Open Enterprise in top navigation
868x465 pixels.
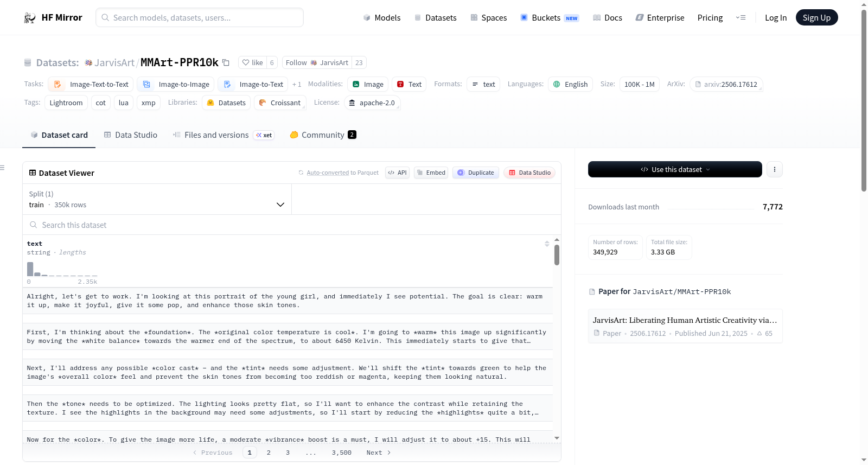[660, 18]
